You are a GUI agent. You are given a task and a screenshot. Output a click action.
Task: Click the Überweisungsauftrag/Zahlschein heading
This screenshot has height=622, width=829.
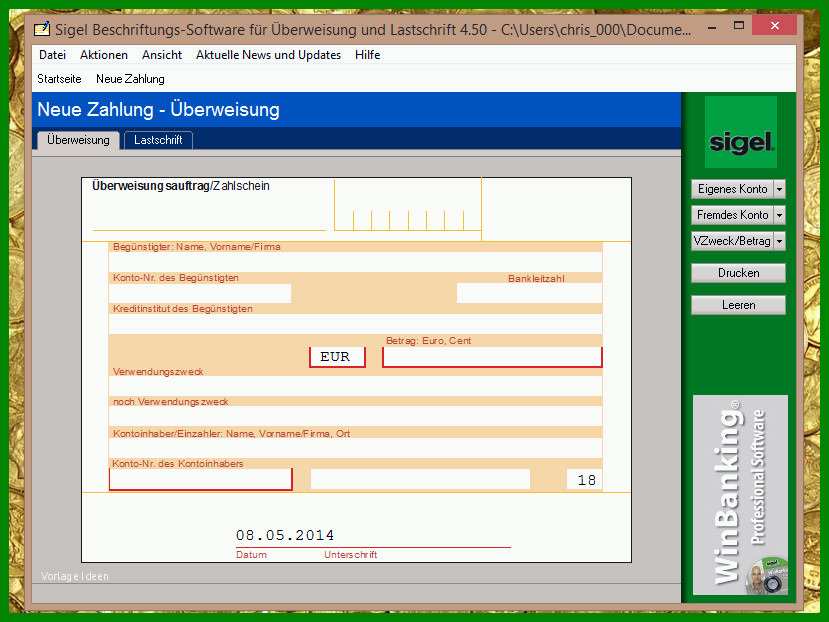(x=181, y=186)
